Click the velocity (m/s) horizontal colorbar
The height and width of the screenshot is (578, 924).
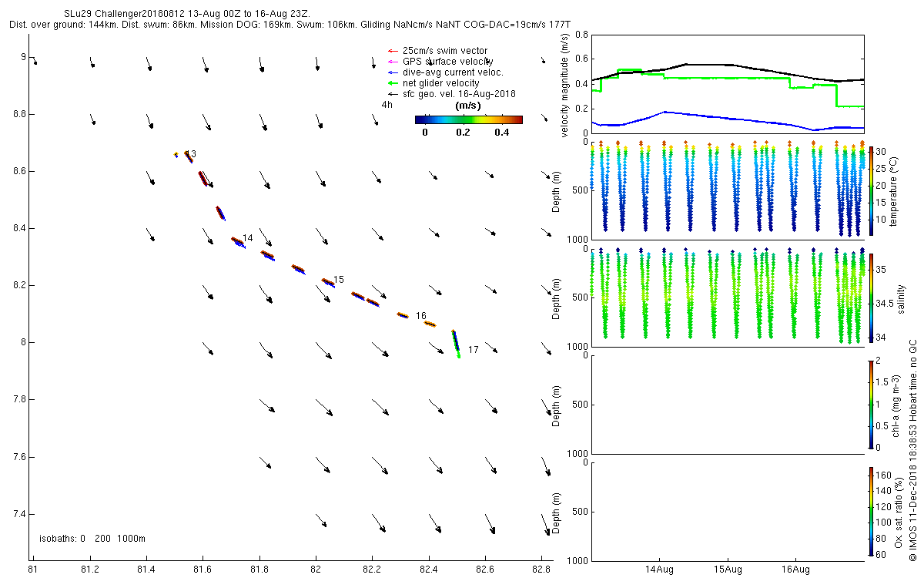coord(469,119)
